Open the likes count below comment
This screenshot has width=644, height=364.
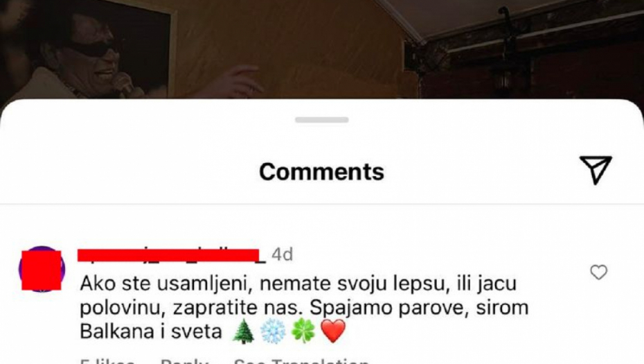[107, 361]
